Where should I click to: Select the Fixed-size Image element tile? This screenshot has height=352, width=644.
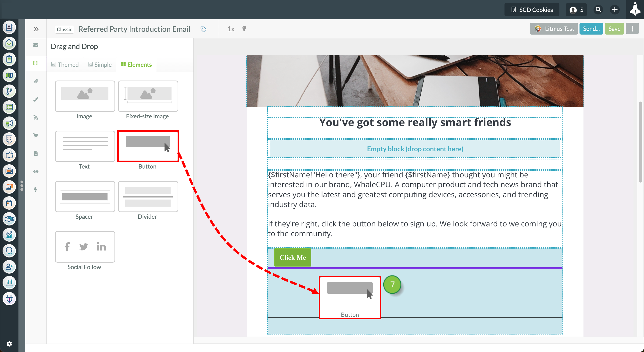click(x=148, y=96)
